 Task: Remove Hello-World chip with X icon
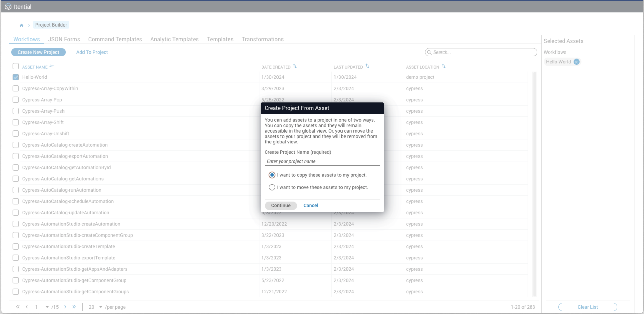pyautogui.click(x=576, y=62)
